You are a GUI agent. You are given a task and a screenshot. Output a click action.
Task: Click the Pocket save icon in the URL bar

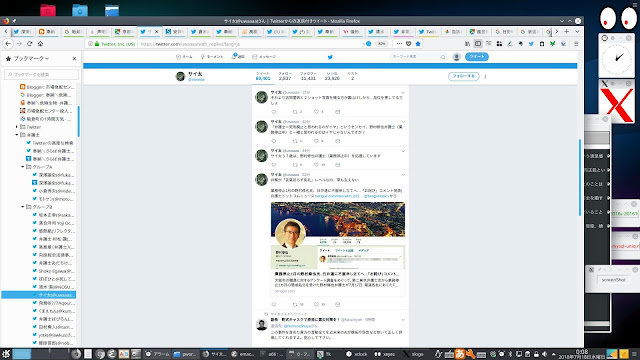point(409,44)
